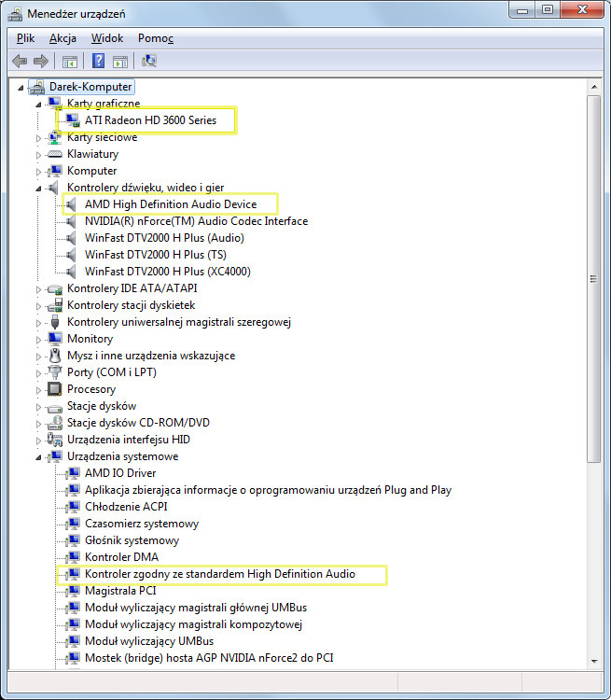Click the show/hide console tree toolbar icon
The image size is (611, 700).
pyautogui.click(x=70, y=62)
